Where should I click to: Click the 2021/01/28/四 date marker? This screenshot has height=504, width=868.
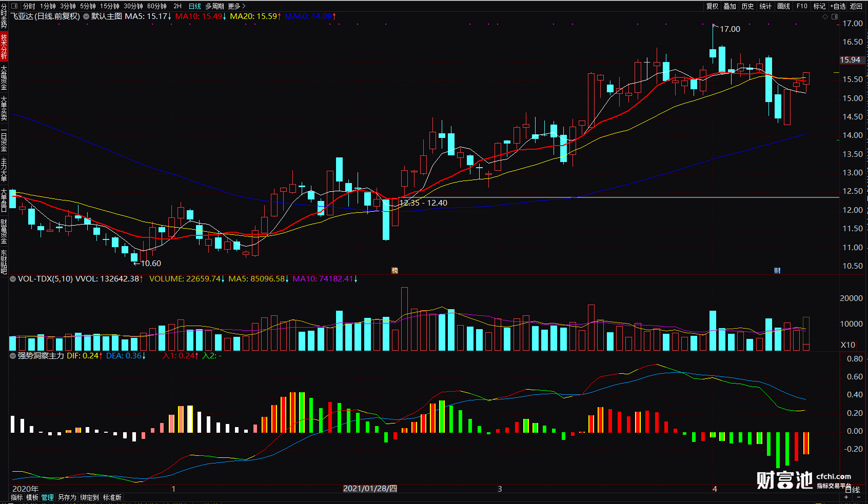[x=370, y=489]
